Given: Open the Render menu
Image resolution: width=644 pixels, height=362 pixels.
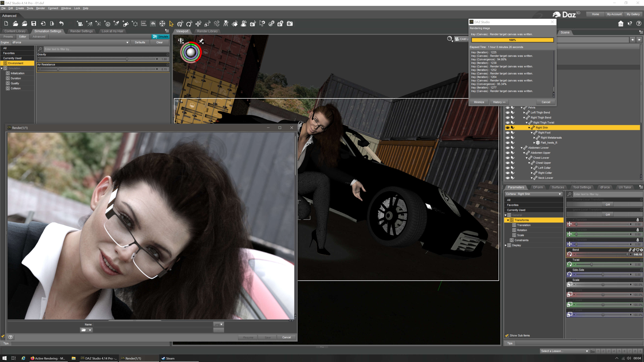Looking at the screenshot, I should 40,8.
